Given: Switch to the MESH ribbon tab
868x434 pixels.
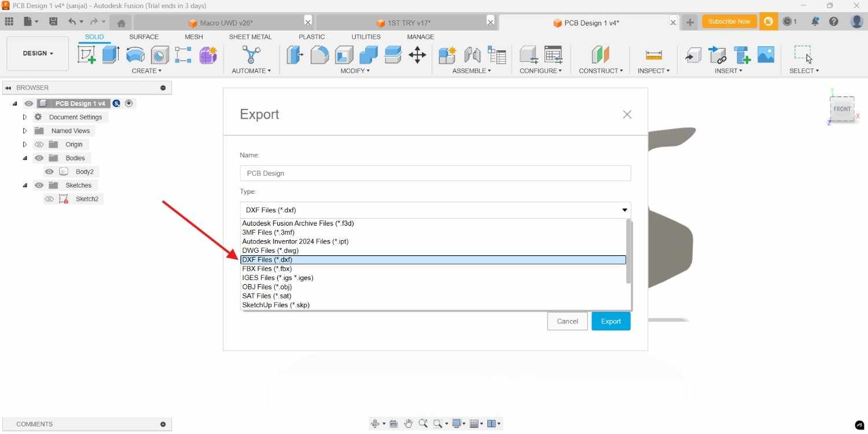Looking at the screenshot, I should [x=194, y=36].
